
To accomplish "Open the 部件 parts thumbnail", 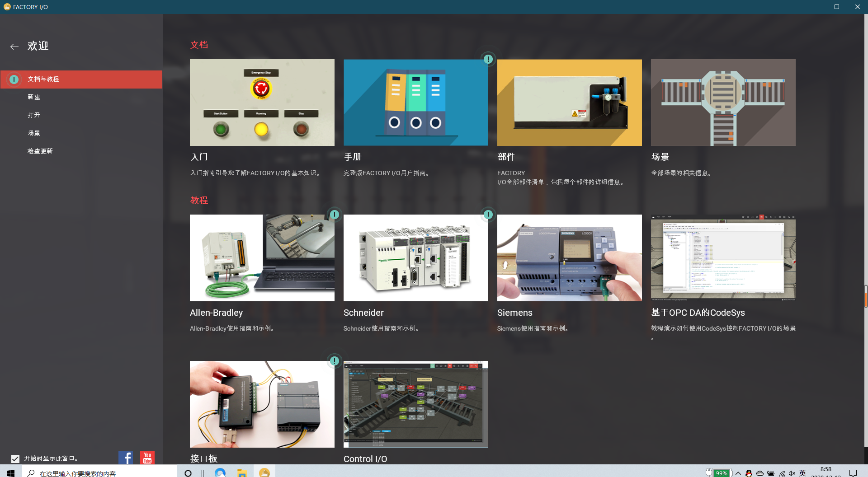I will 570,103.
